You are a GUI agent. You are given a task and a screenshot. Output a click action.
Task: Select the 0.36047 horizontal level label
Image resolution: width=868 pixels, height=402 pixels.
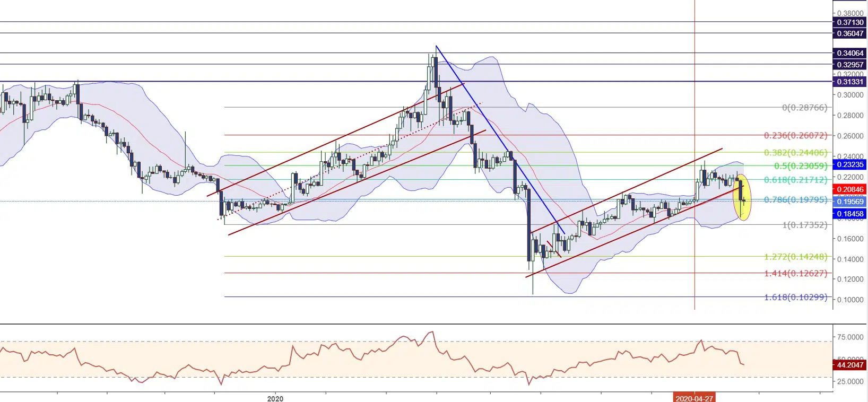tap(850, 33)
